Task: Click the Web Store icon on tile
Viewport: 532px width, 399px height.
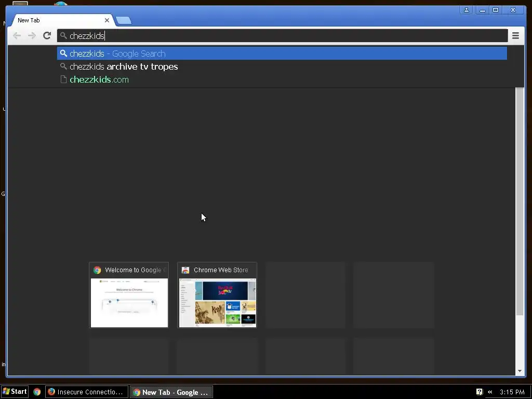Action: [185, 270]
